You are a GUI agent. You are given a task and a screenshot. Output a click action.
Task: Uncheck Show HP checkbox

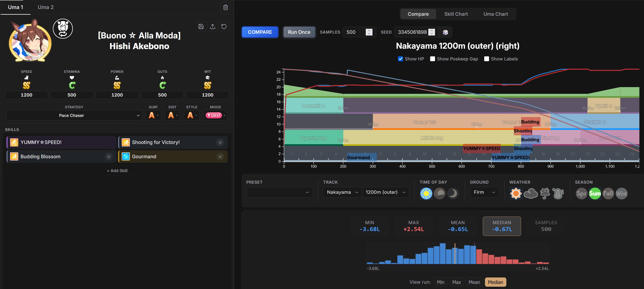point(400,59)
